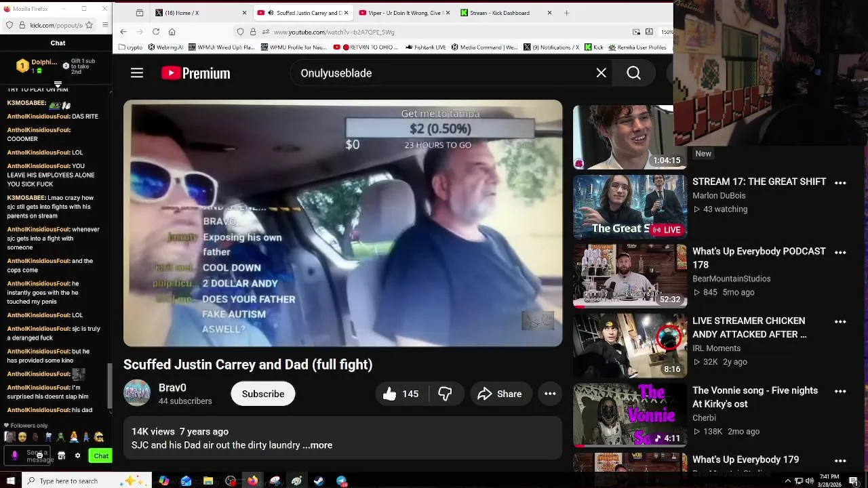Open the Brav0 channel name link
Image resolution: width=868 pixels, height=488 pixels.
click(x=172, y=388)
